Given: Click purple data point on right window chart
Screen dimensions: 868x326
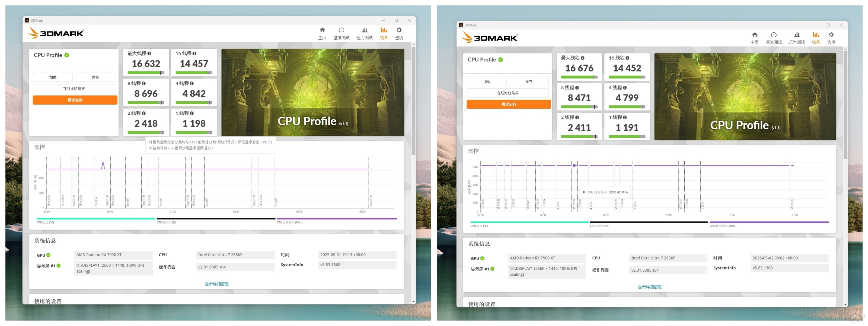Looking at the screenshot, I should click(x=574, y=166).
